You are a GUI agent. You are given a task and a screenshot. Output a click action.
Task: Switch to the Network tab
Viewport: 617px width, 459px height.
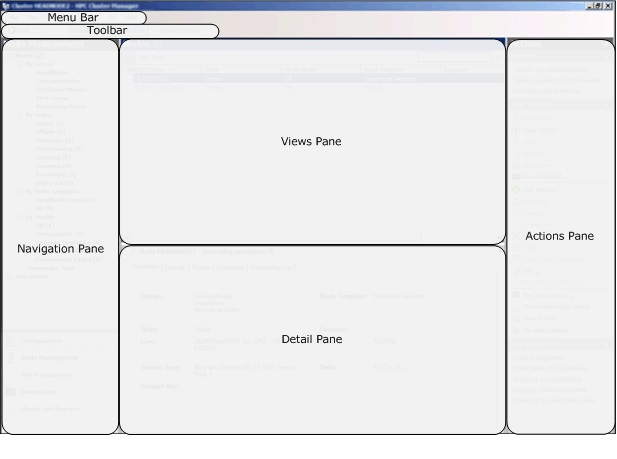pos(175,267)
